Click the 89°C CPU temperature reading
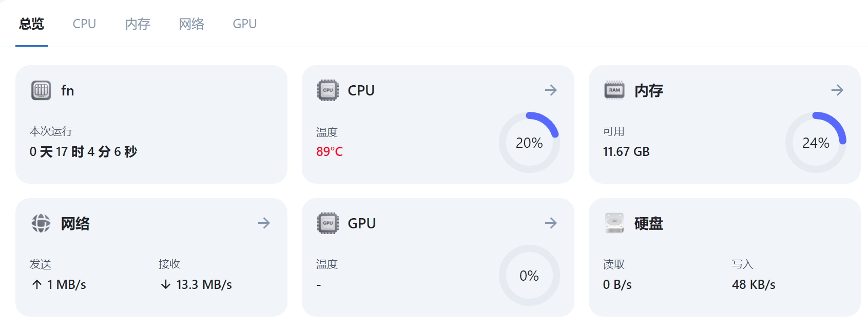 click(x=330, y=151)
